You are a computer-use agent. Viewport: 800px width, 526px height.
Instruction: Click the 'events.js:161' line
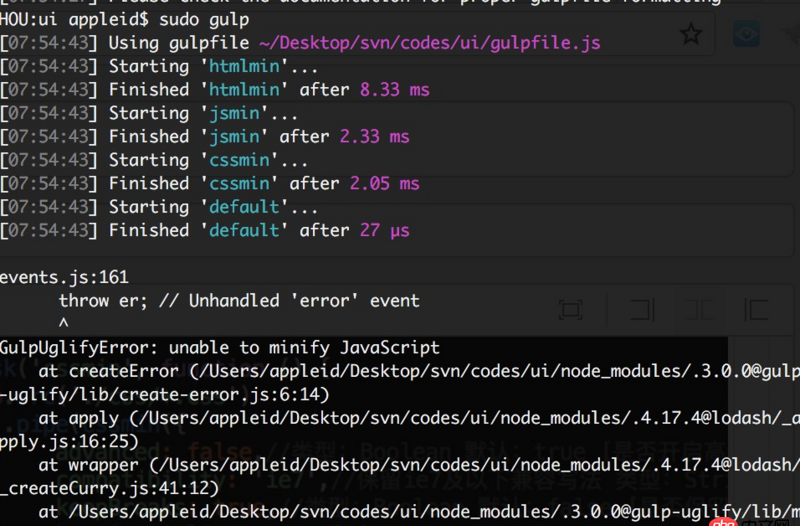64,277
